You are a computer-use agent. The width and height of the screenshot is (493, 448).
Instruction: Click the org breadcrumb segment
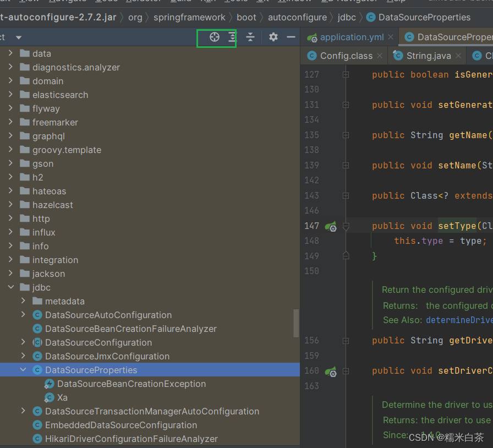point(135,17)
